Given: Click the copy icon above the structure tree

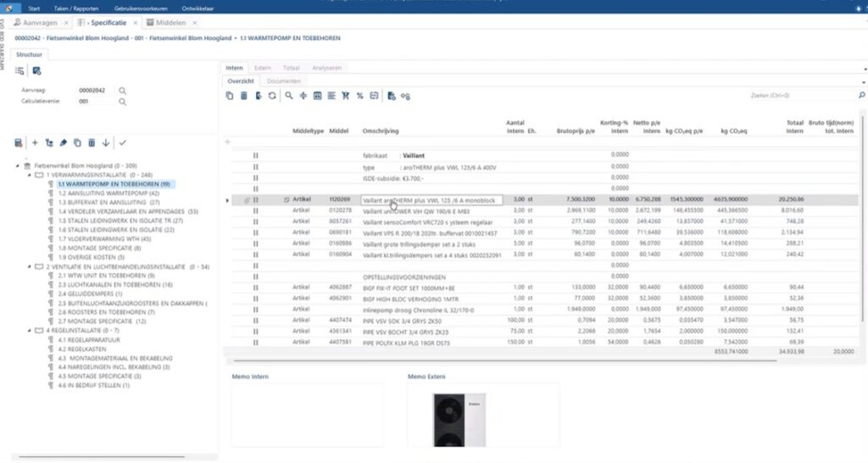Looking at the screenshot, I should (77, 143).
